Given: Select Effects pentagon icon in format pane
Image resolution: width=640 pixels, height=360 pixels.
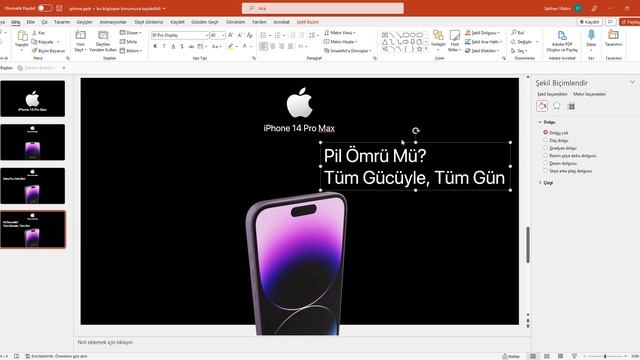Looking at the screenshot, I should pos(556,106).
